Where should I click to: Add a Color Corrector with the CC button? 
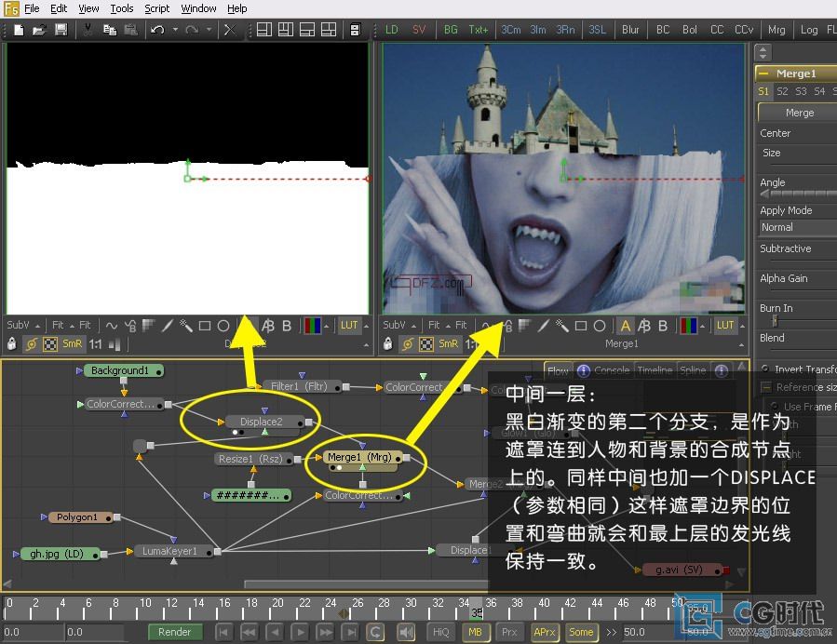coord(717,30)
